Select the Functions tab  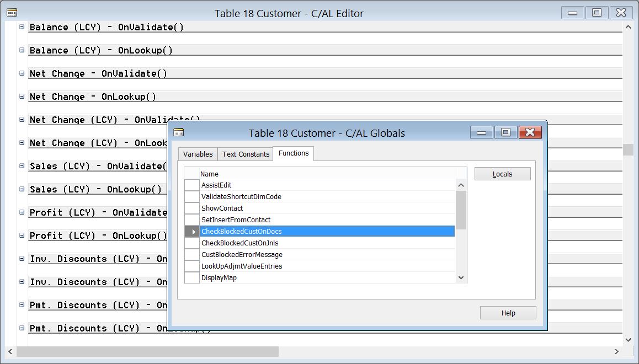click(294, 153)
